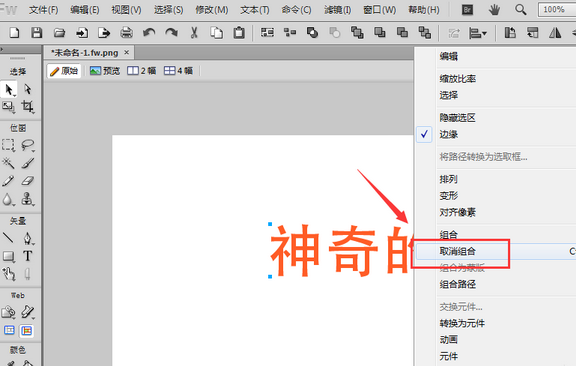Select the Scale tool

click(8, 107)
